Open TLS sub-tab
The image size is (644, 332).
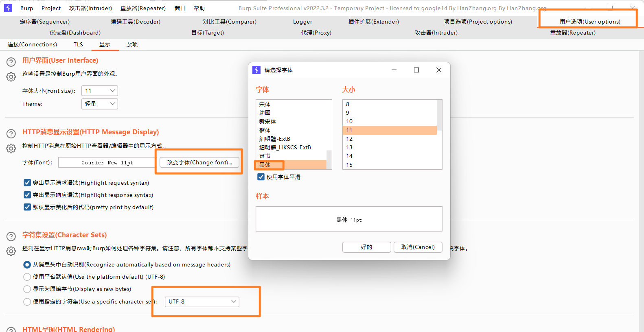[x=78, y=44]
